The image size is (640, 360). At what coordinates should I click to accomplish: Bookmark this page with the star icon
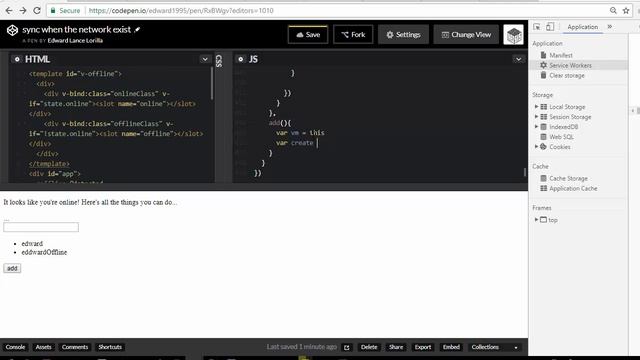pos(626,11)
